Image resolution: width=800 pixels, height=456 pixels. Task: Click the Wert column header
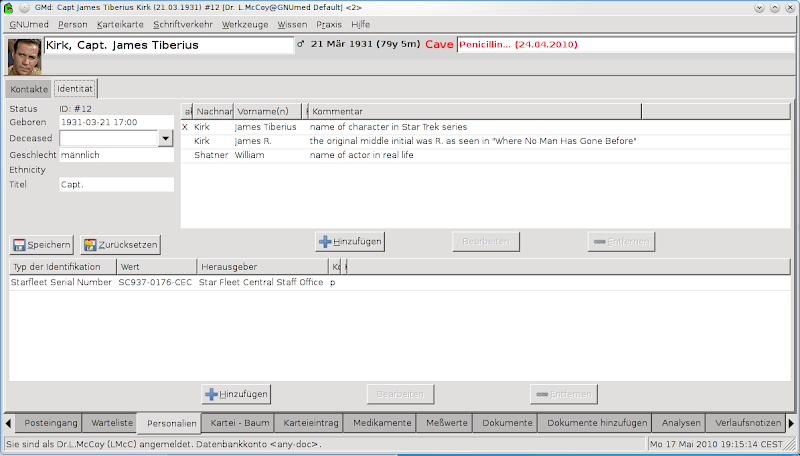[x=157, y=267]
